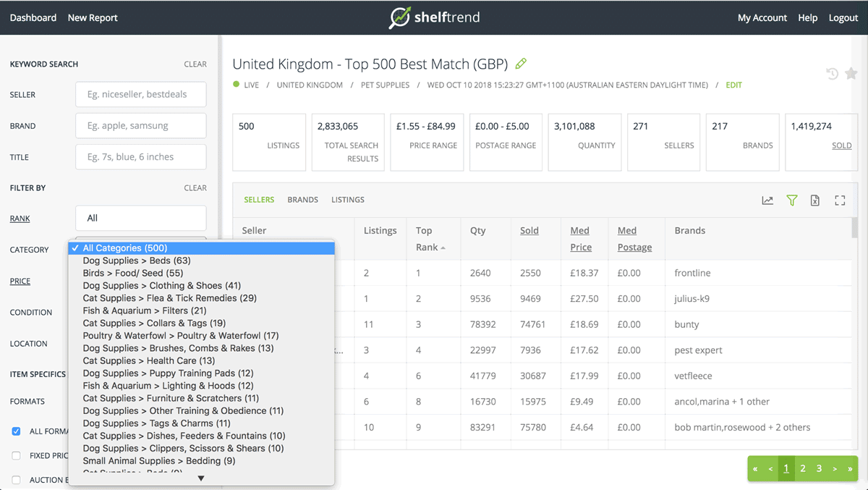868x490 pixels.
Task: Tick the Auction checkbox
Action: (x=16, y=480)
